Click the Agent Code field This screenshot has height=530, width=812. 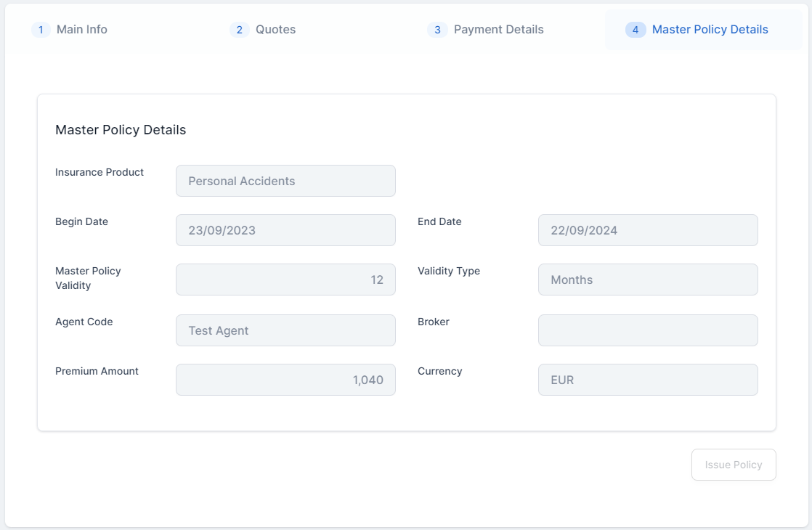285,330
